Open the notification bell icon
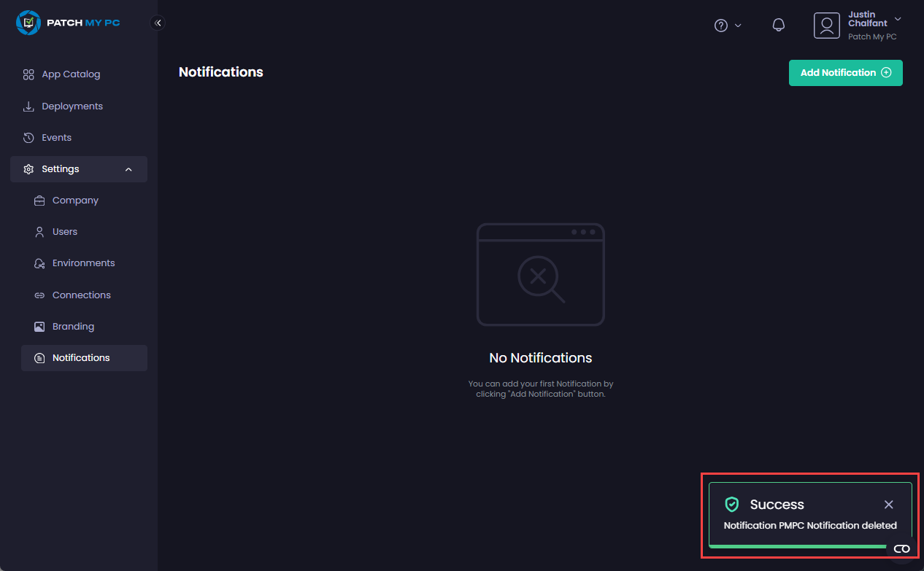Image resolution: width=924 pixels, height=571 pixels. pyautogui.click(x=779, y=26)
